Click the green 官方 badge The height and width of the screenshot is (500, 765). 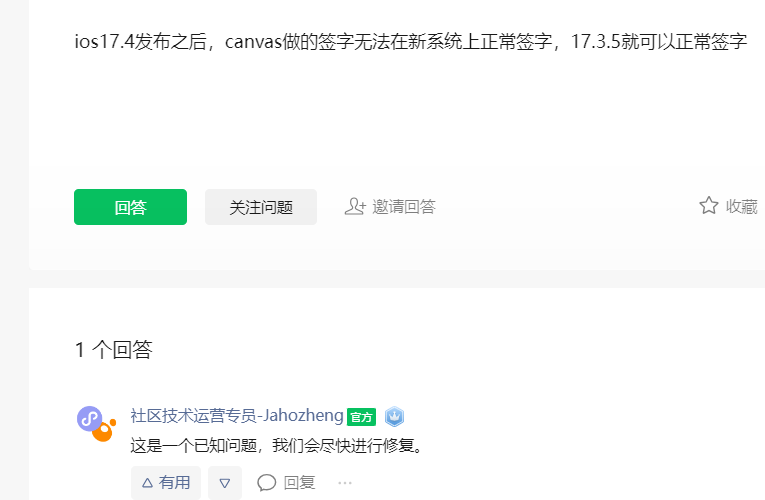click(x=362, y=417)
